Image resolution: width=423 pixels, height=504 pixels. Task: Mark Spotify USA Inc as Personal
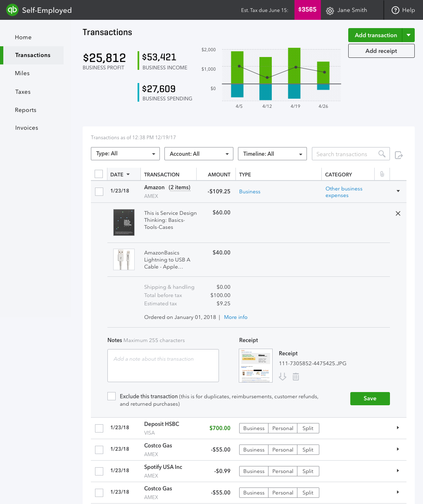[x=283, y=471]
